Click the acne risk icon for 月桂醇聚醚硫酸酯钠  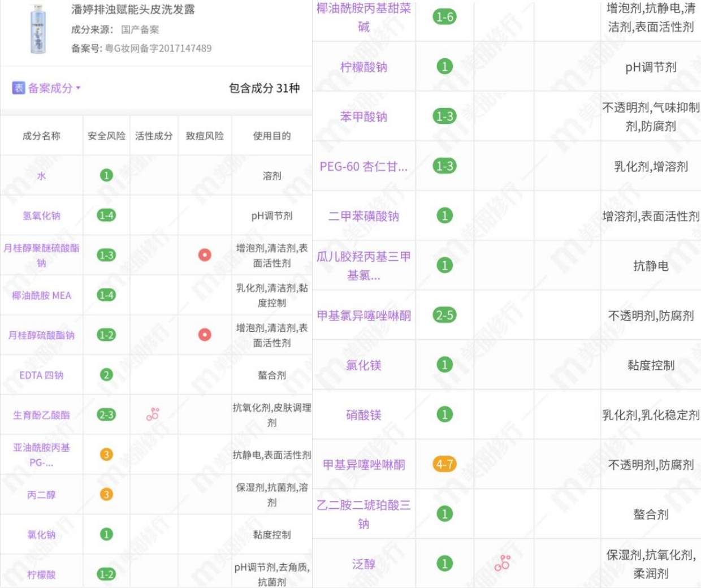(x=205, y=254)
